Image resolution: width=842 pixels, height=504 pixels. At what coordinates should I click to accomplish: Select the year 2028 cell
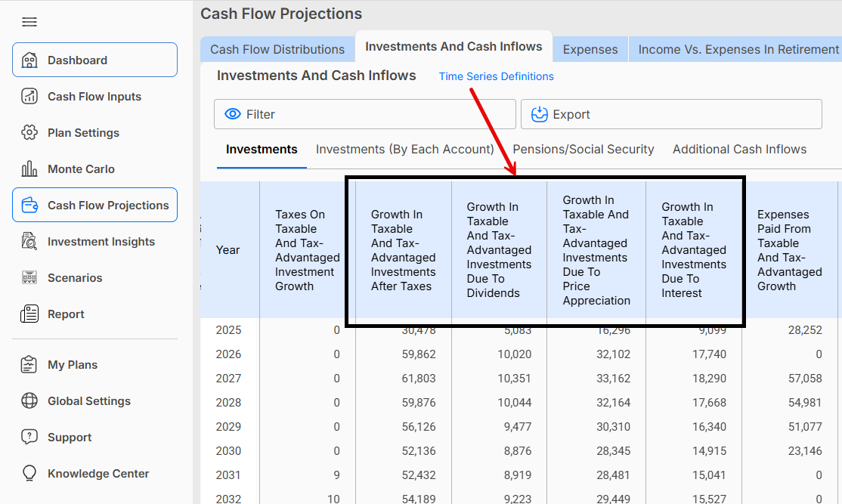[x=229, y=403]
